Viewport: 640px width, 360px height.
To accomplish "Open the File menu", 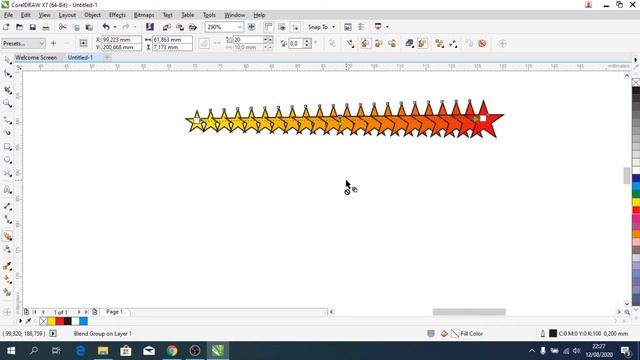I will click(x=8, y=15).
